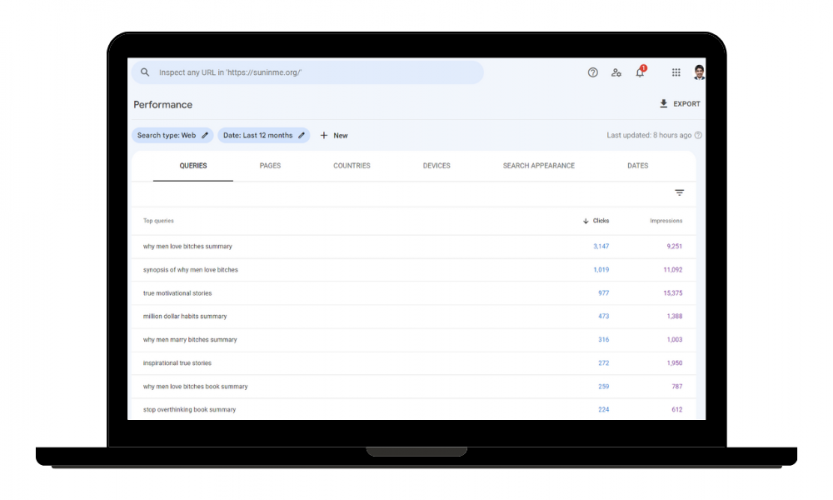Image resolution: width=833 pixels, height=500 pixels.
Task: Select the Queries tab
Action: [193, 166]
